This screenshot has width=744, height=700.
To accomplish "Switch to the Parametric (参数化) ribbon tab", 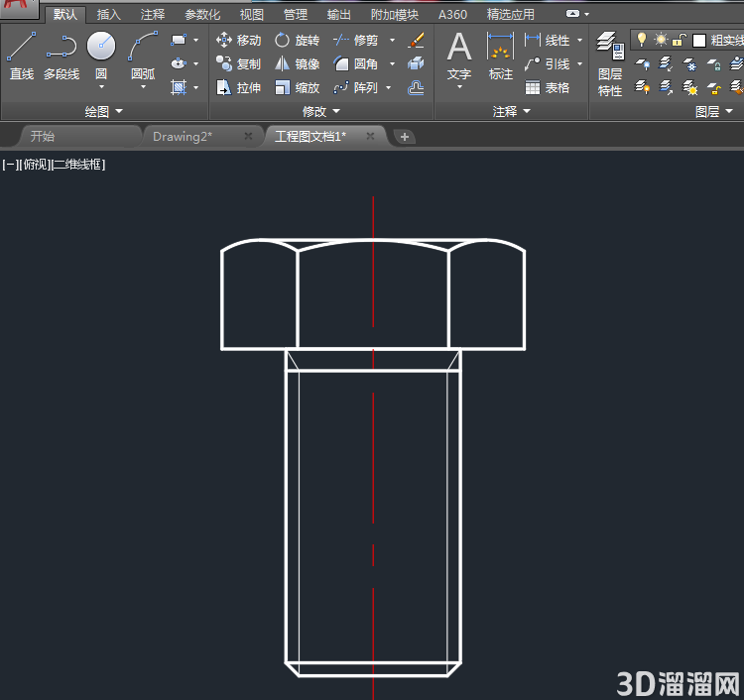I will point(202,15).
